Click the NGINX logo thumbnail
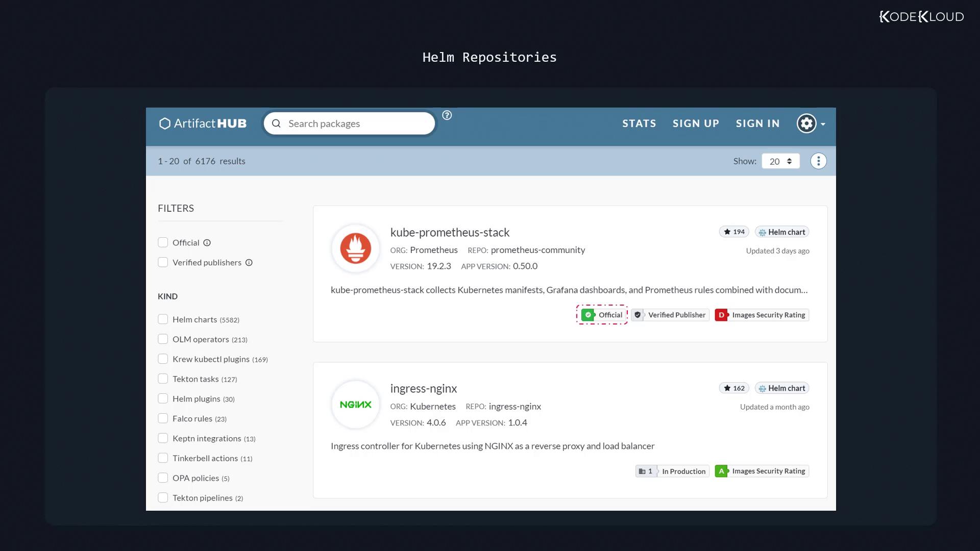 click(x=355, y=405)
